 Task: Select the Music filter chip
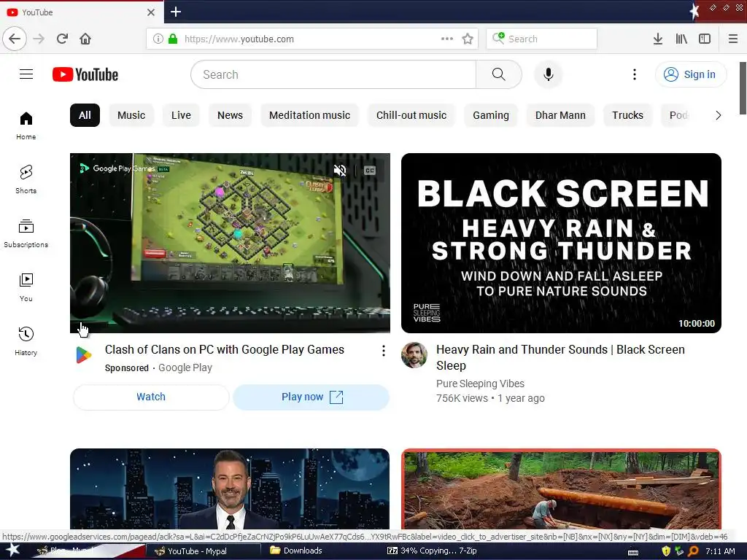[x=131, y=115]
